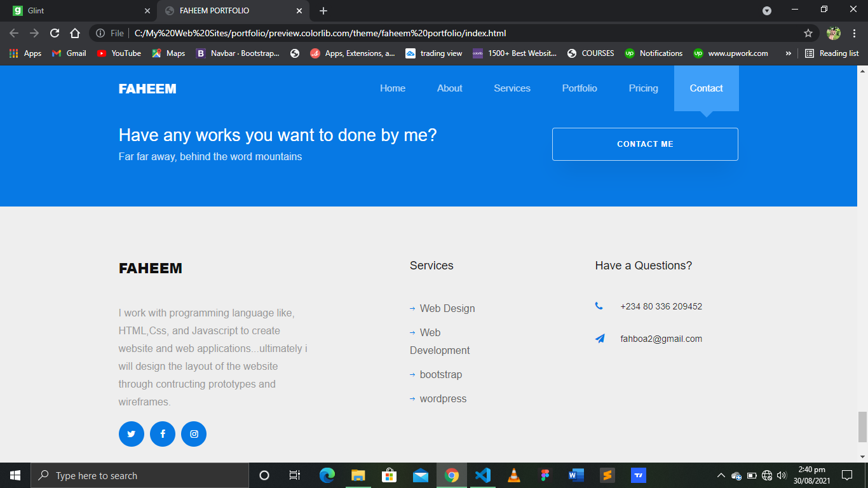The height and width of the screenshot is (488, 868).
Task: Click the page vertical scrollbar thumb
Action: (862, 427)
